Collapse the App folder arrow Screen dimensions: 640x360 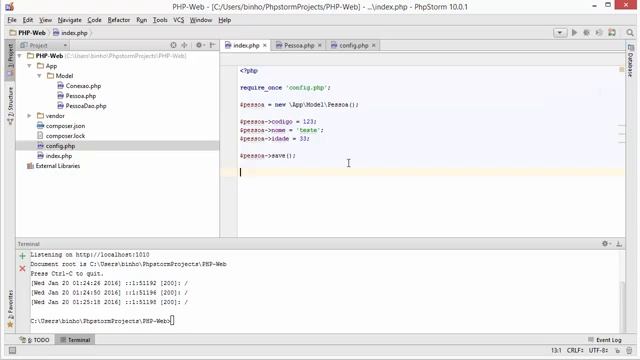pos(29,66)
